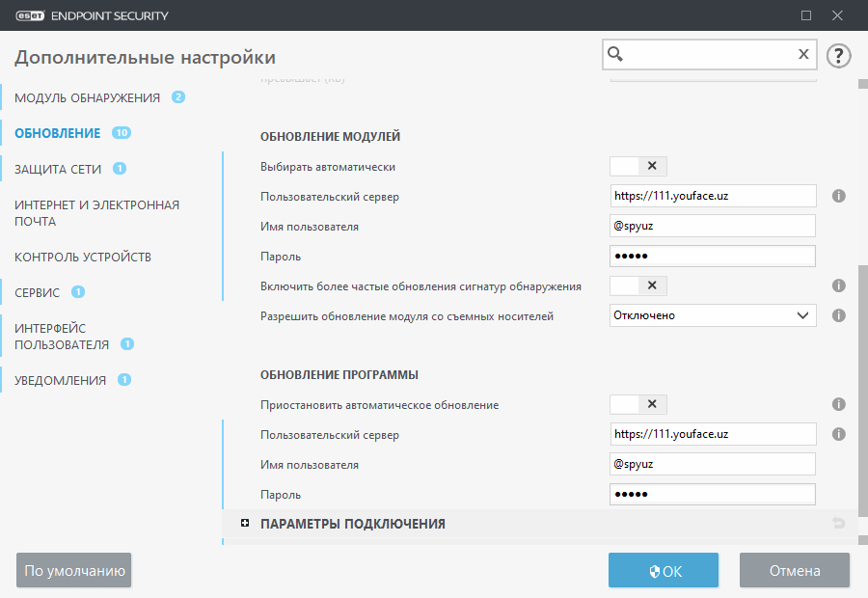The image size is (868, 598).
Task: Expand the Параметры подключения section
Action: click(245, 523)
